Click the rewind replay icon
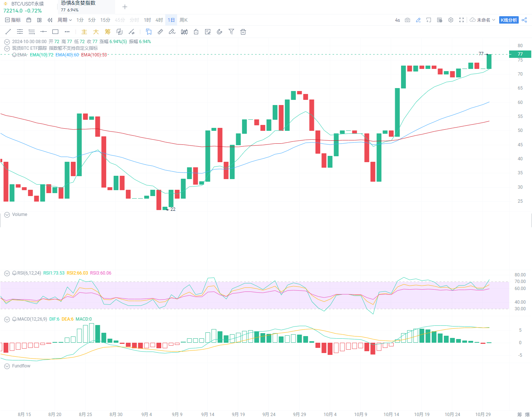 click(x=50, y=20)
